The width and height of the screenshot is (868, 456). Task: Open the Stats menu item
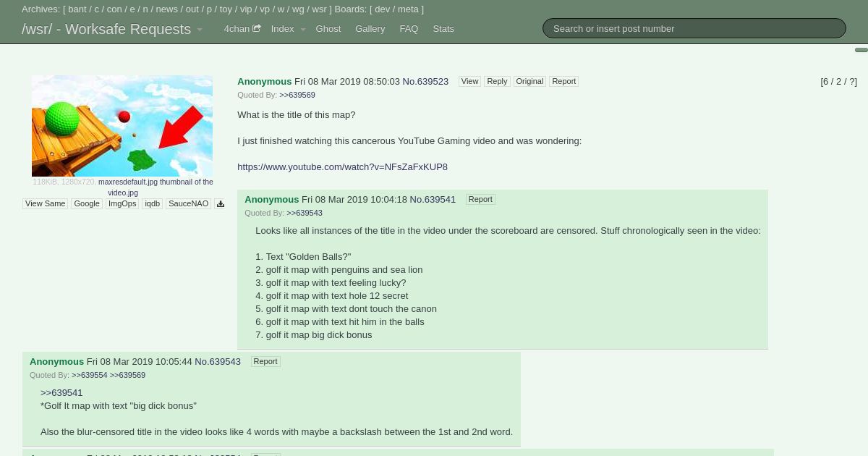(443, 29)
